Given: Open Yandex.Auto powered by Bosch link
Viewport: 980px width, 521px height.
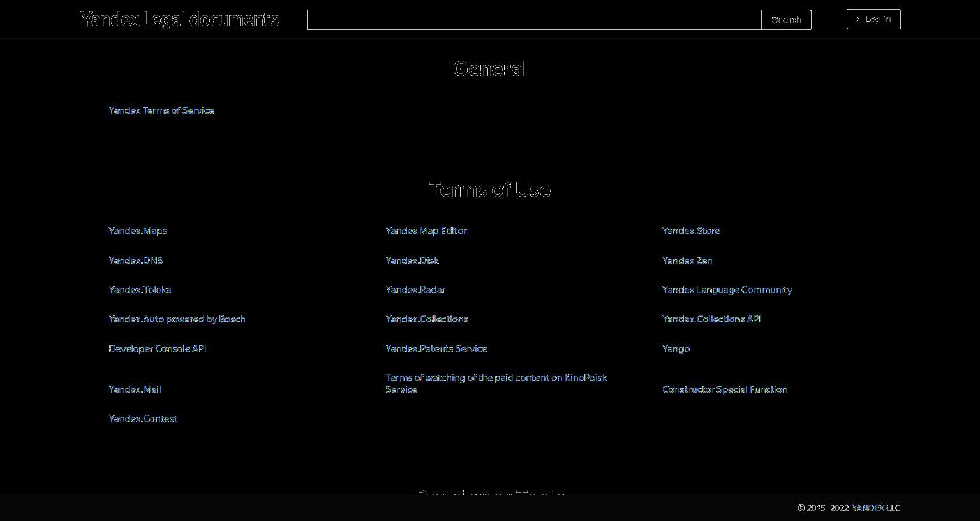Looking at the screenshot, I should 177,319.
